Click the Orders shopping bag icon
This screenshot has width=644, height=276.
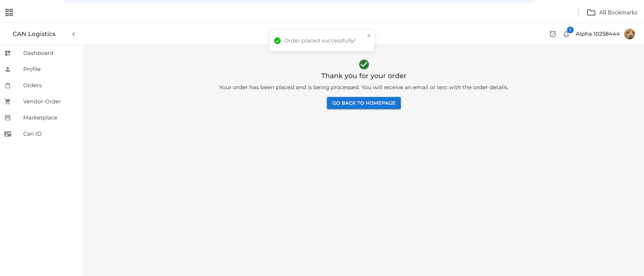(8, 85)
